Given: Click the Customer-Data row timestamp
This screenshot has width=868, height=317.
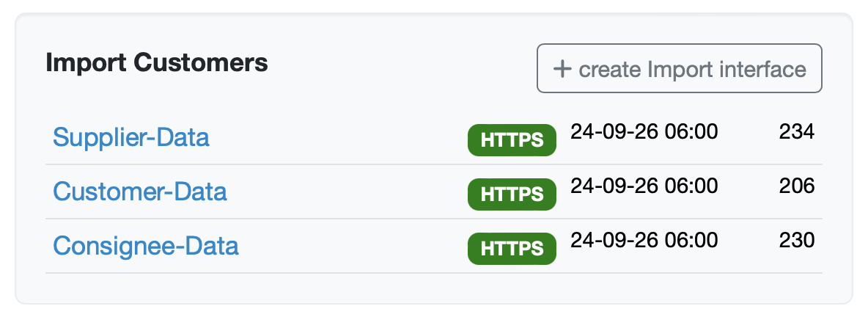Looking at the screenshot, I should 644,186.
